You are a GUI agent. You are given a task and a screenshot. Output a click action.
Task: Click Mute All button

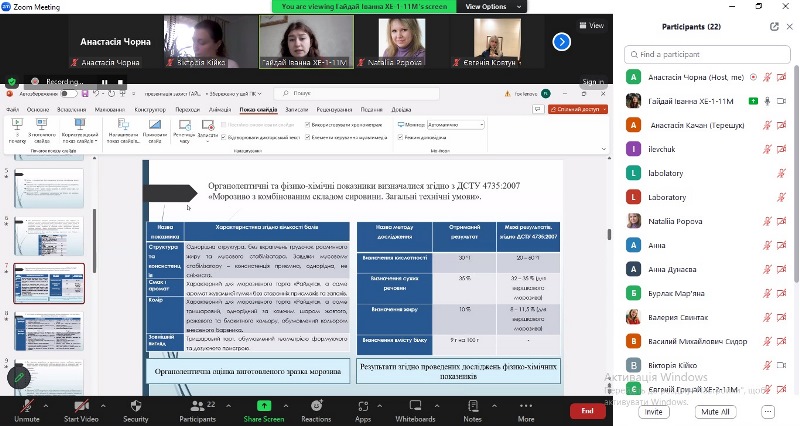click(x=715, y=412)
